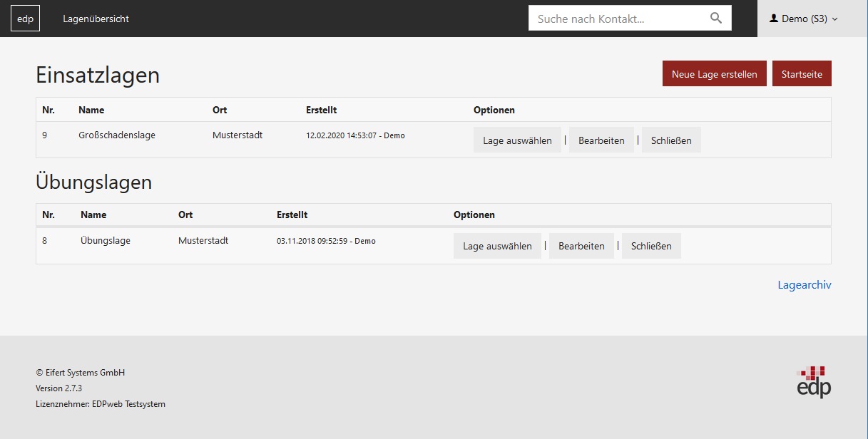Click the Einsatzlagen heading
The image size is (868, 439).
click(98, 75)
